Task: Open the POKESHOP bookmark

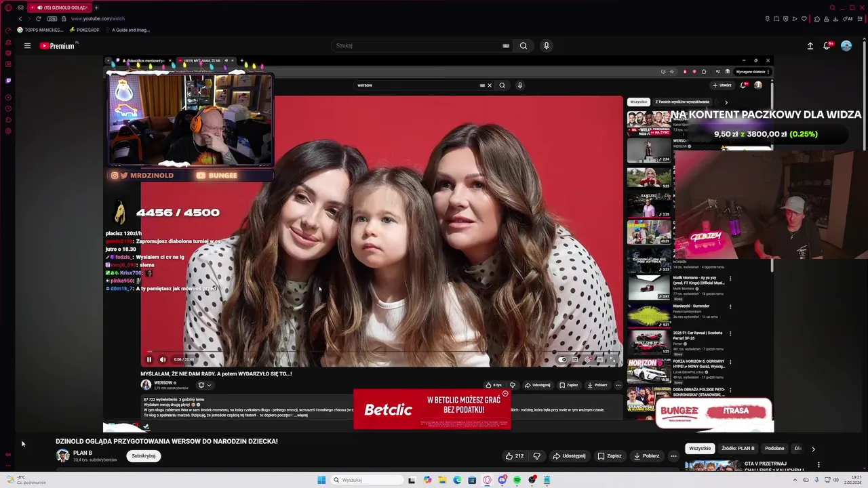Action: 85,30
